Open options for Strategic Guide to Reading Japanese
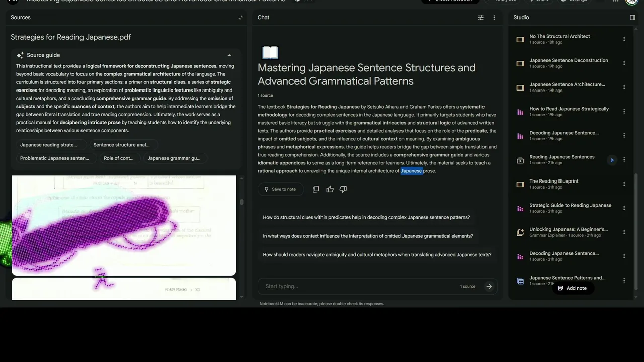644x362 pixels. 624,208
